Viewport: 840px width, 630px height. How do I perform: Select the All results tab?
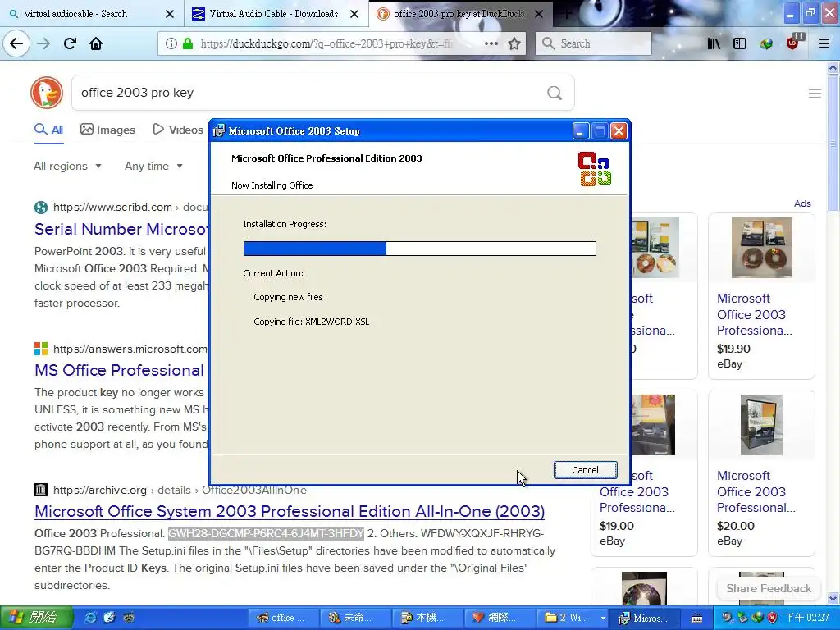tap(48, 130)
